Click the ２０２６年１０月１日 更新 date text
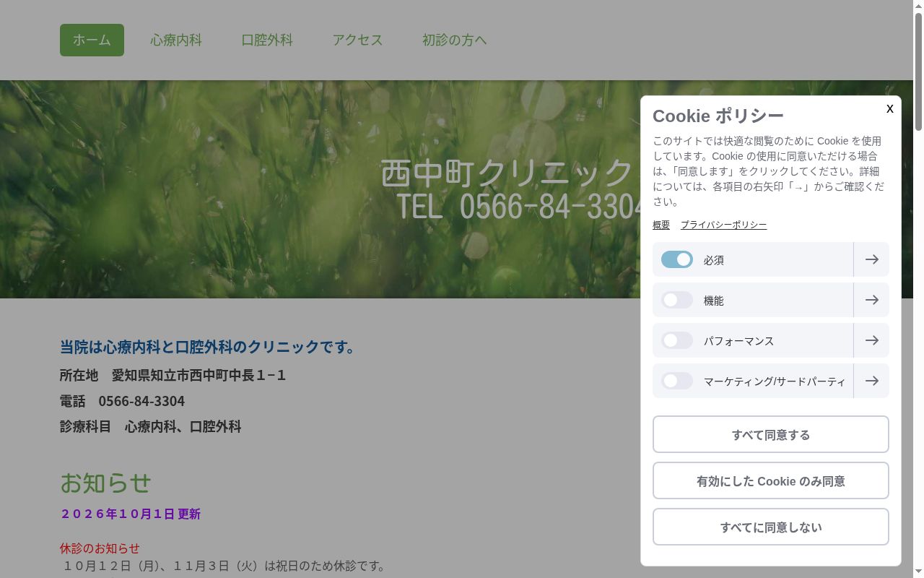The width and height of the screenshot is (924, 578). click(x=130, y=514)
